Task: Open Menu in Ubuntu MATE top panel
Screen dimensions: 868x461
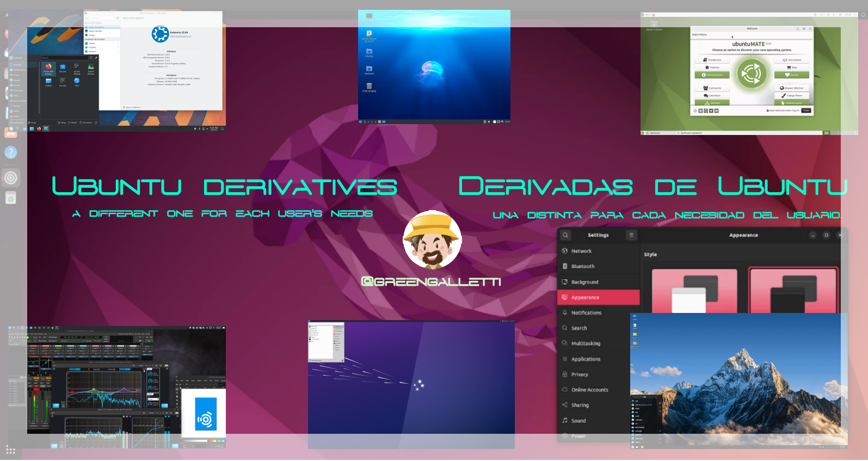Action: (647, 15)
